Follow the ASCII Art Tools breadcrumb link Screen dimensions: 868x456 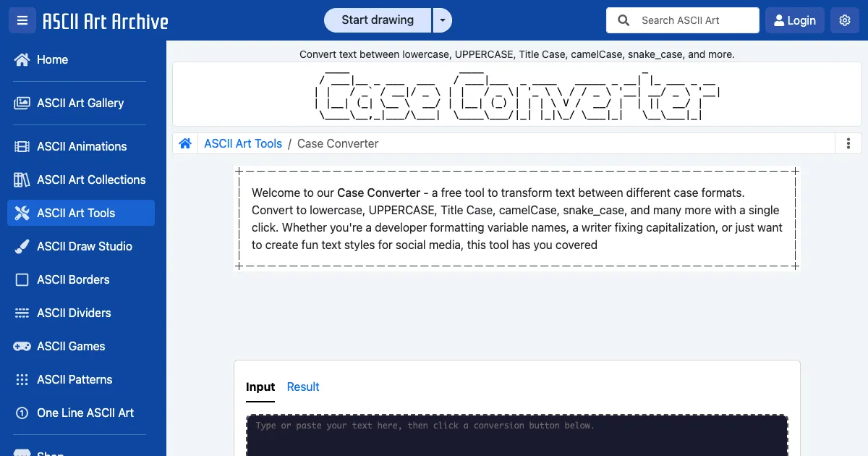click(x=243, y=143)
